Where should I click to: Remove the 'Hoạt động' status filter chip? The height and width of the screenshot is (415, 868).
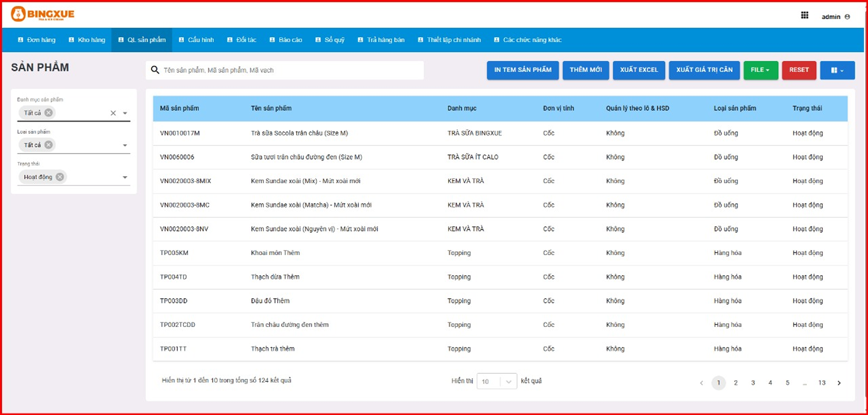pos(60,177)
